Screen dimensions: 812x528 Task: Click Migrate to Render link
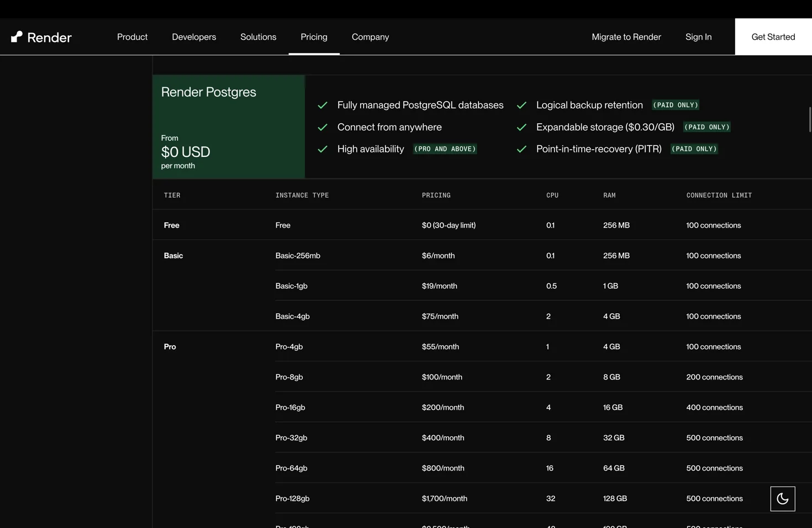point(626,37)
